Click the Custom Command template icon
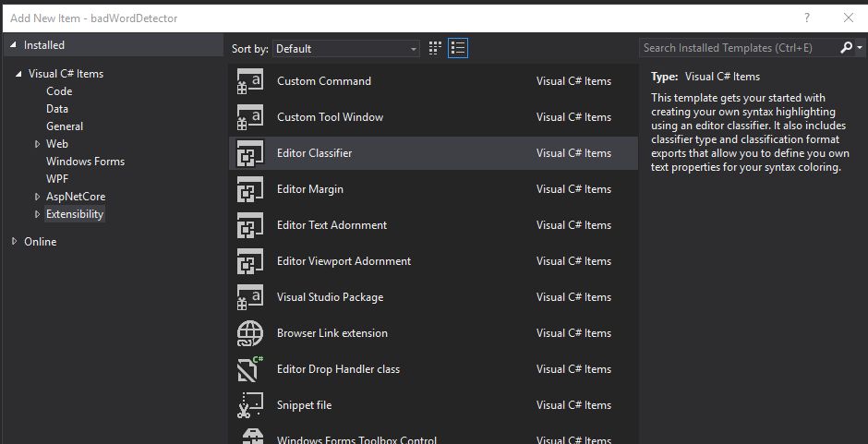The image size is (868, 444). tap(249, 81)
